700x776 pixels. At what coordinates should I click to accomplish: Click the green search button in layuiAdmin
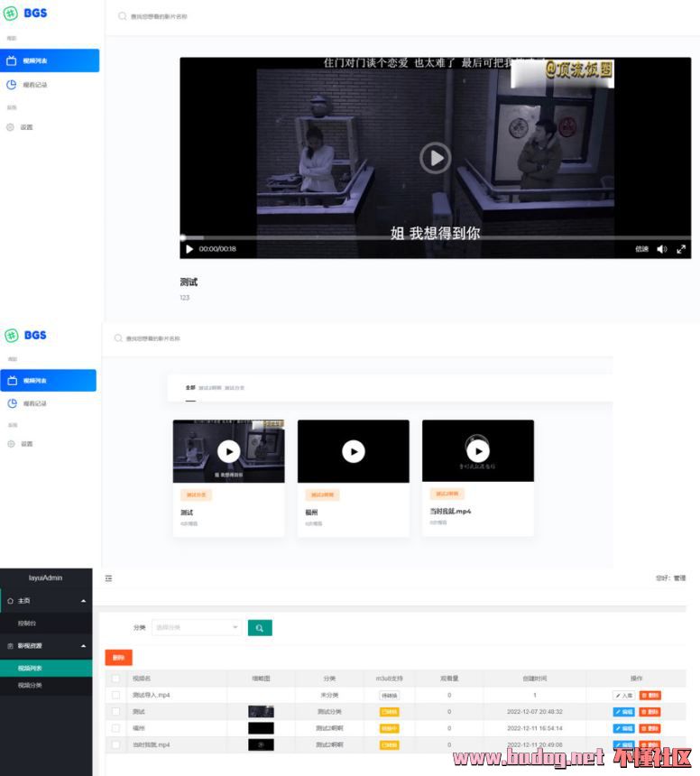pos(260,628)
